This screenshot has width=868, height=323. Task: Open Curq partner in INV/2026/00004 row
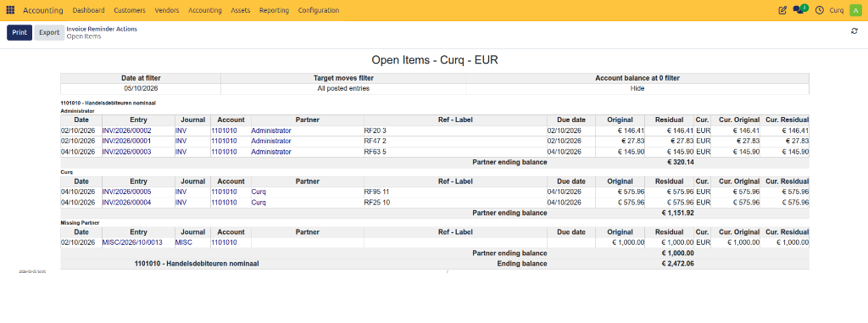click(259, 203)
